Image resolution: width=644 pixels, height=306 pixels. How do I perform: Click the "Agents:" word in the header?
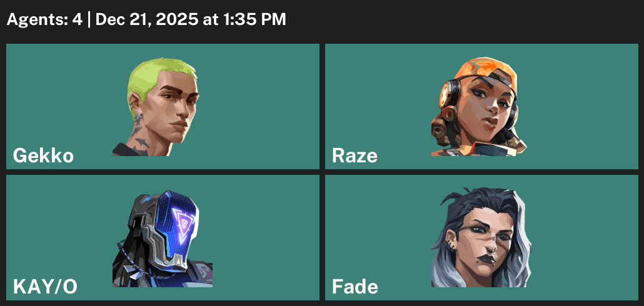(36, 19)
